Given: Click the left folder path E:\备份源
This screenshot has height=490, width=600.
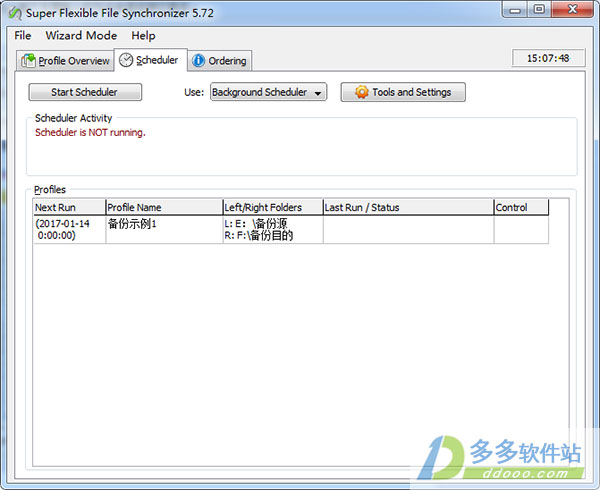Looking at the screenshot, I should coord(256,223).
